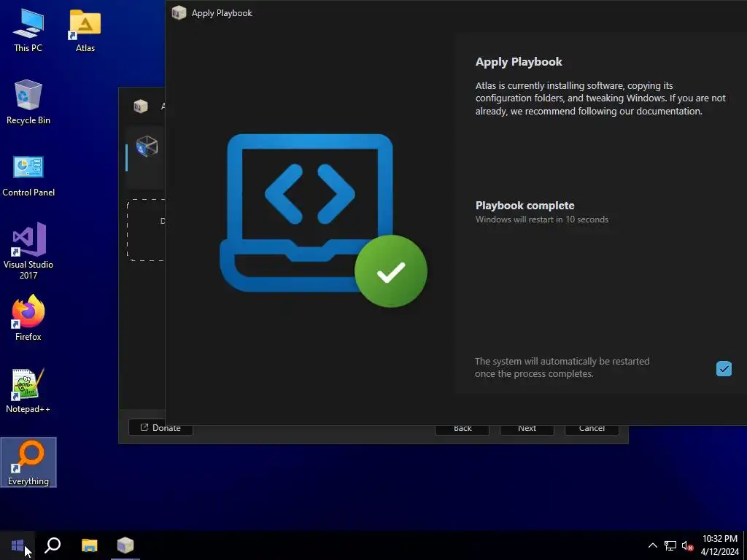This screenshot has height=560, width=747.
Task: Select the Recycle Bin icon
Action: coord(28,102)
